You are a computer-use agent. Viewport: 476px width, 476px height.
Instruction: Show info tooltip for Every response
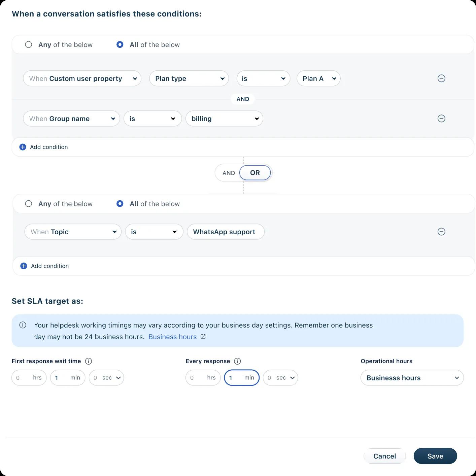point(237,361)
